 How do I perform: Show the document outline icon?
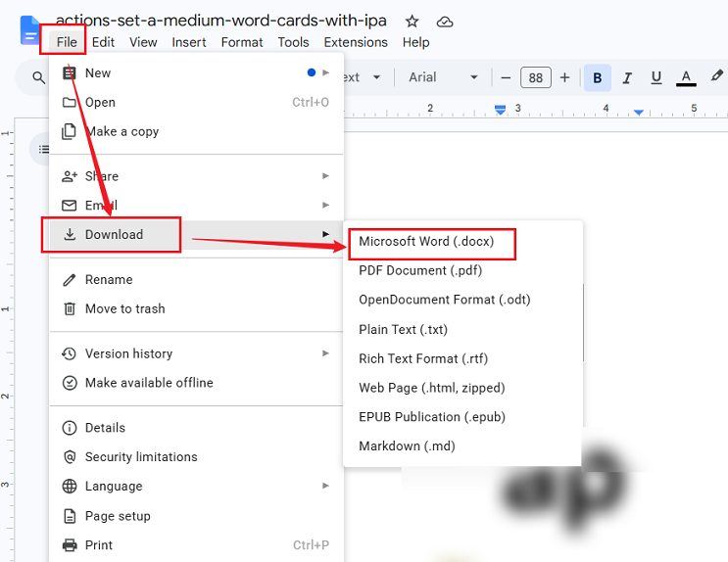click(x=43, y=149)
